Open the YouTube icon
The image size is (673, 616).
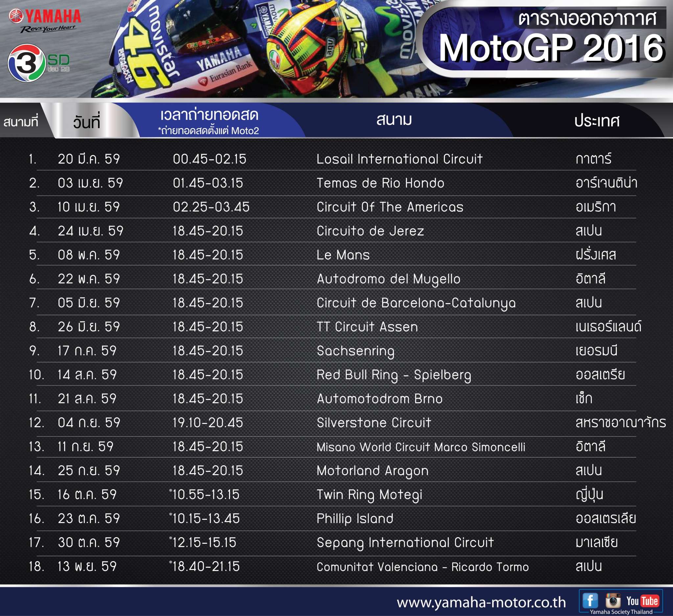click(642, 601)
